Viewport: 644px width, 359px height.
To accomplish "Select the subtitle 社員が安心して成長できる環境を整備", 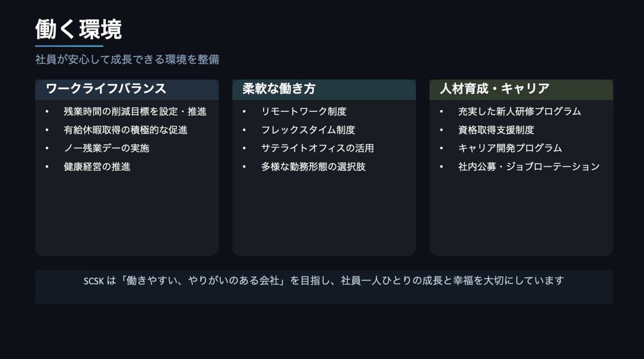I will 127,59.
